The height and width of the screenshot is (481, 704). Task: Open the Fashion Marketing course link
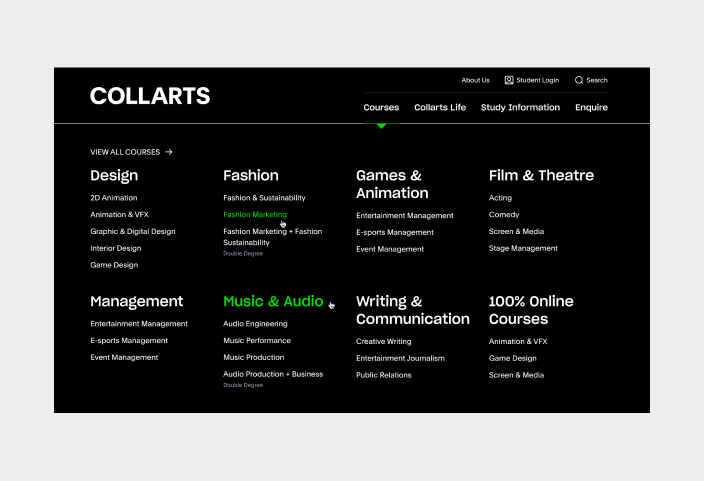click(x=255, y=215)
